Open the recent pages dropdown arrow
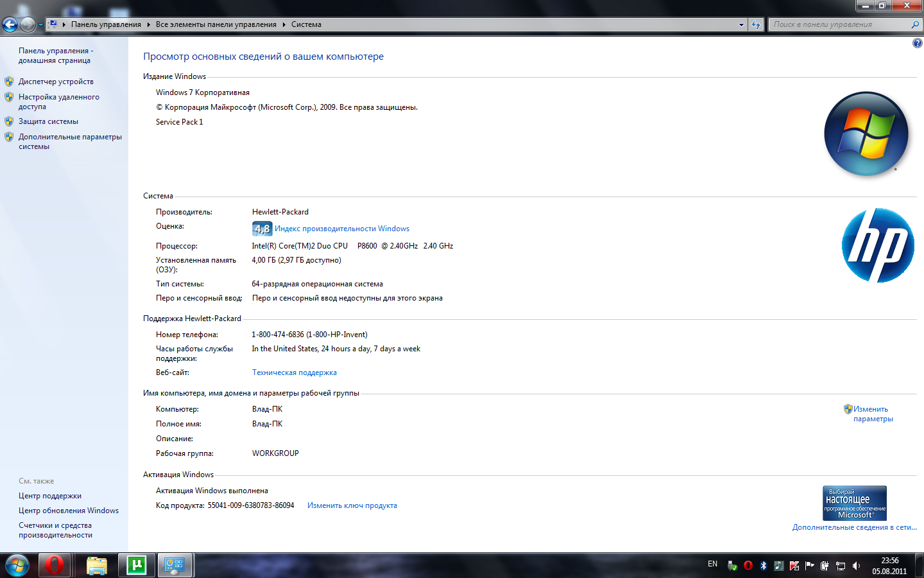Image resolution: width=924 pixels, height=578 pixels. pos(40,25)
